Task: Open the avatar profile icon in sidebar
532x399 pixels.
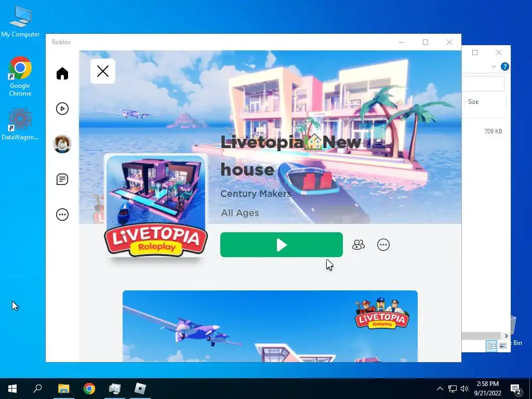Action: tap(62, 144)
